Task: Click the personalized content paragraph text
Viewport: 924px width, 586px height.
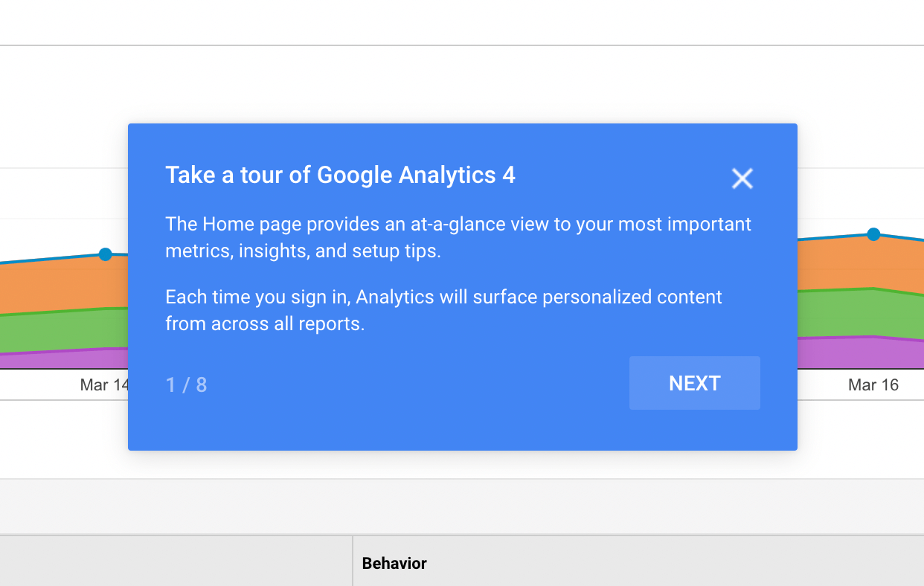Action: click(x=443, y=310)
